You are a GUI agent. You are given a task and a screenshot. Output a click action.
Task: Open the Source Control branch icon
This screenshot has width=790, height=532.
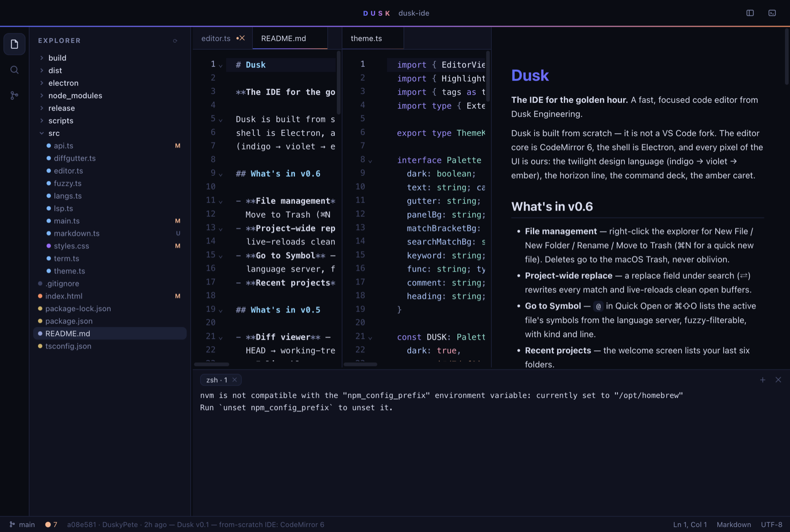tap(14, 95)
